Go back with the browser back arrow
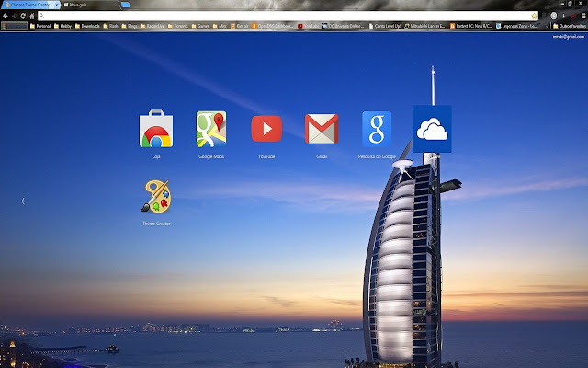This screenshot has width=588, height=368. [x=6, y=16]
